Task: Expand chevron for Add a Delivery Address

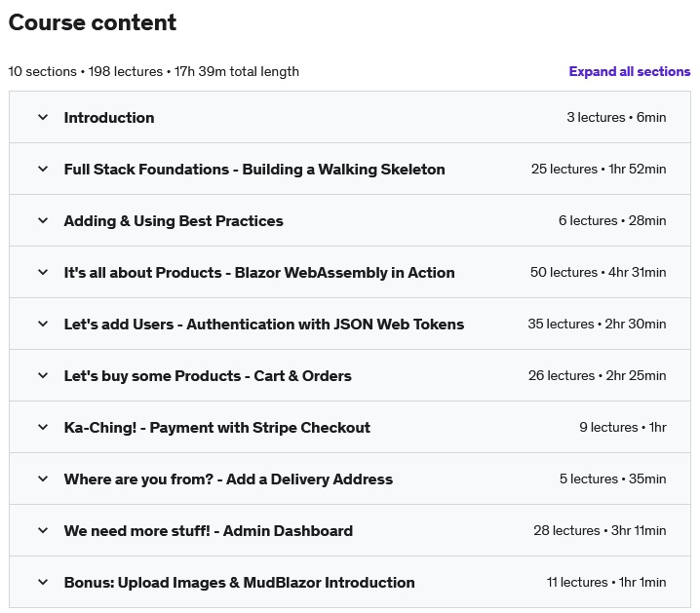Action: tap(43, 479)
